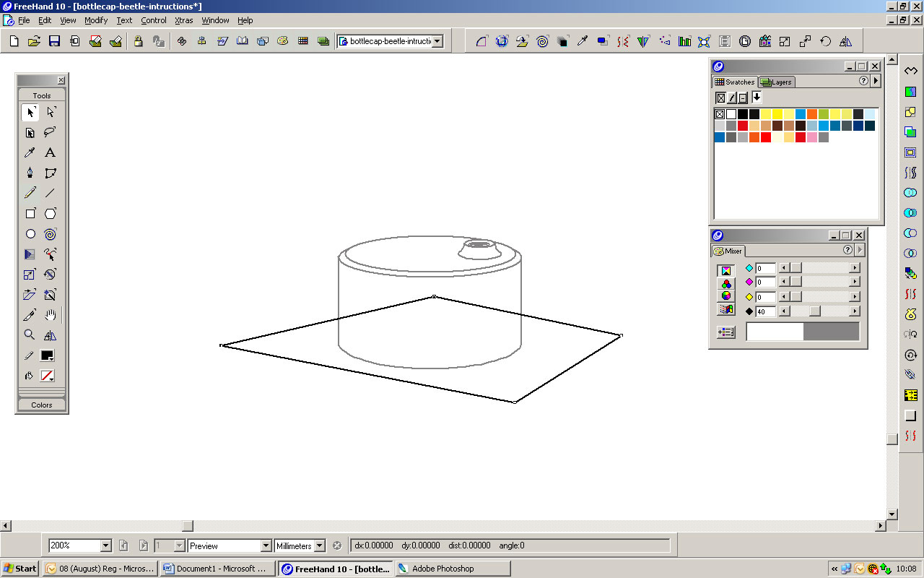Click the Windows Start button

click(19, 568)
